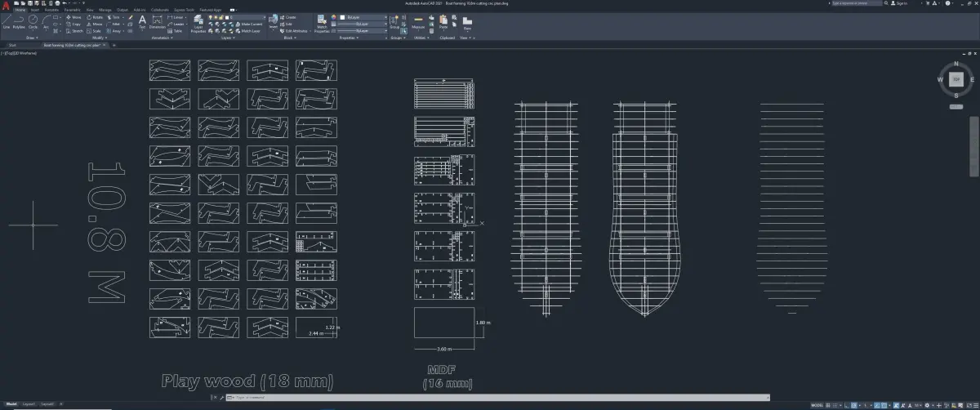The width and height of the screenshot is (980, 410).
Task: Click the Match Properties tool
Action: (x=321, y=24)
